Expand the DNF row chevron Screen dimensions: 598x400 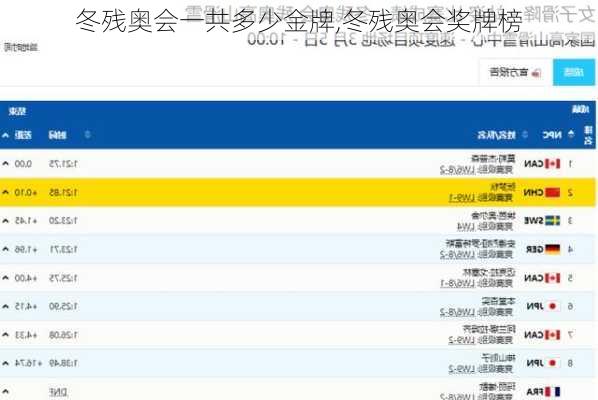[5, 391]
